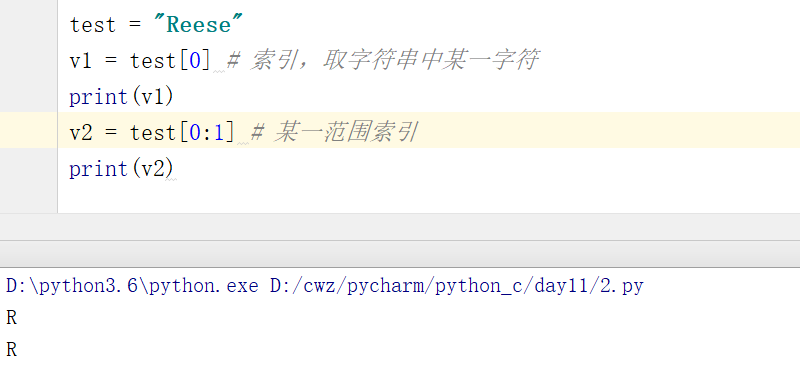
Task: Place cursor in the "Reese" string literal
Action: 199,24
